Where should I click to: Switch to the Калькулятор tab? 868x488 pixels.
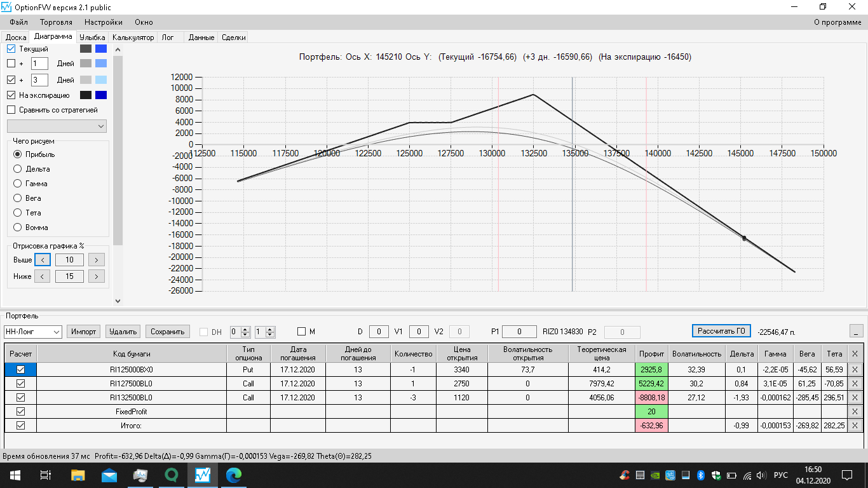[133, 37]
